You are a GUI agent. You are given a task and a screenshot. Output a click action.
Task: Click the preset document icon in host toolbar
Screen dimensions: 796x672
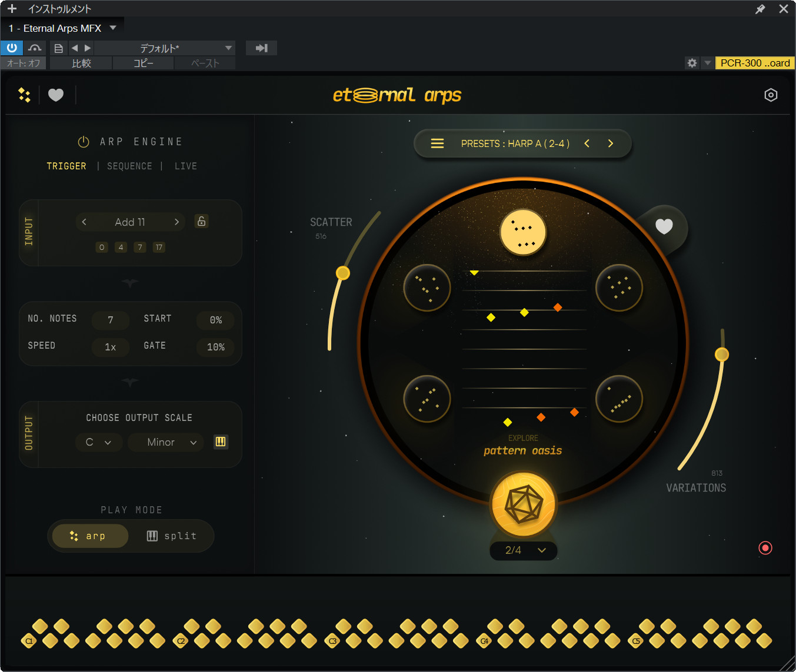[58, 48]
